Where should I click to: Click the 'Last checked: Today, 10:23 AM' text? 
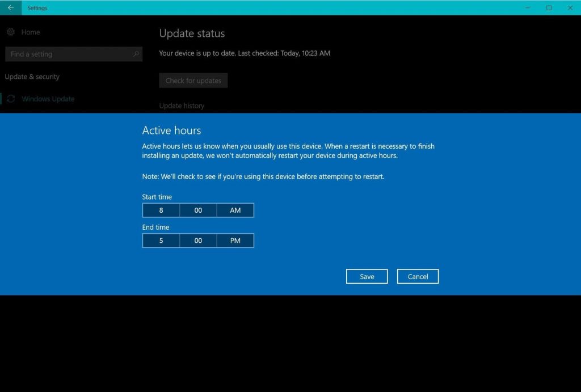284,53
